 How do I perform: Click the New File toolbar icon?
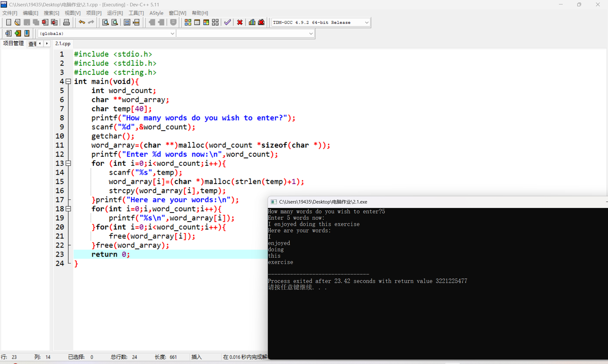[x=9, y=22]
